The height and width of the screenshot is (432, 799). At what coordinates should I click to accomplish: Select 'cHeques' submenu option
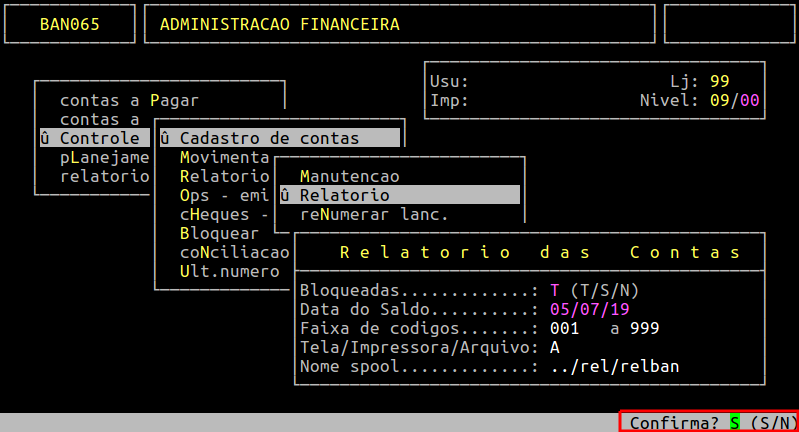[x=224, y=214]
